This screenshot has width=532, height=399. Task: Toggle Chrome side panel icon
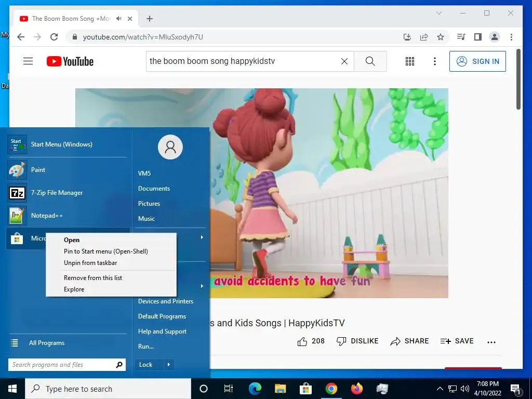pos(478,37)
